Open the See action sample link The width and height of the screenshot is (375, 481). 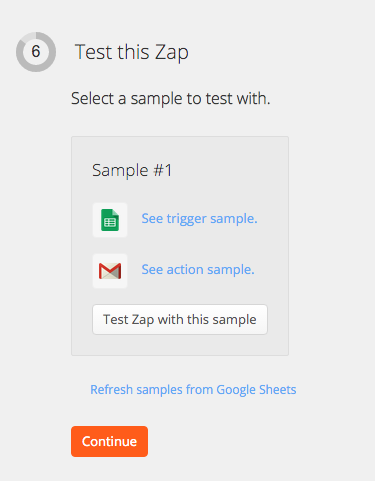pyautogui.click(x=198, y=269)
